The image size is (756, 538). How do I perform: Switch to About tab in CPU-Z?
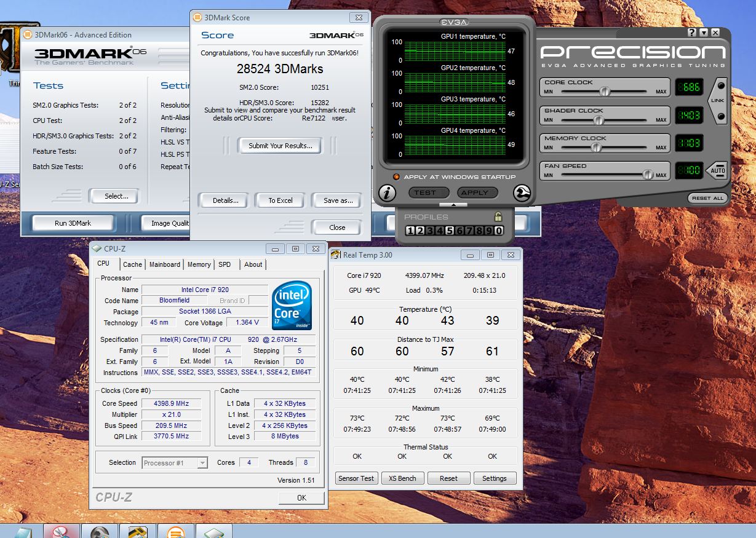click(x=253, y=264)
